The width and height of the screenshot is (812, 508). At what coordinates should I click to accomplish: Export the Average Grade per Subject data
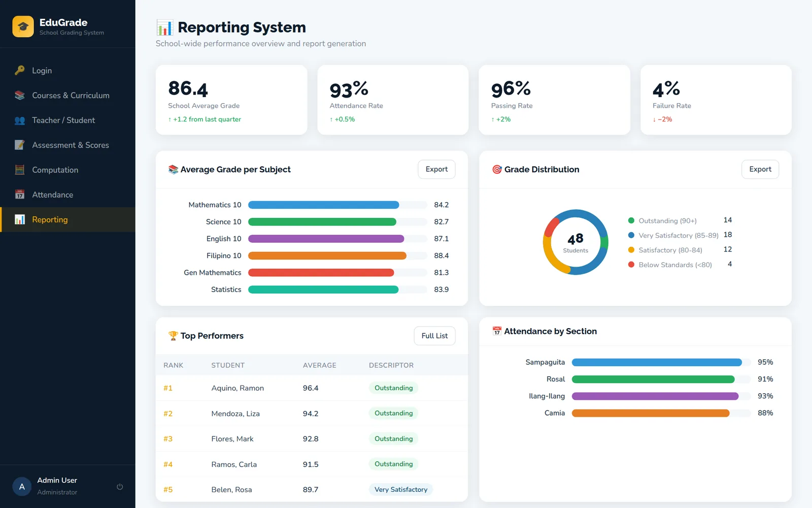pyautogui.click(x=436, y=169)
